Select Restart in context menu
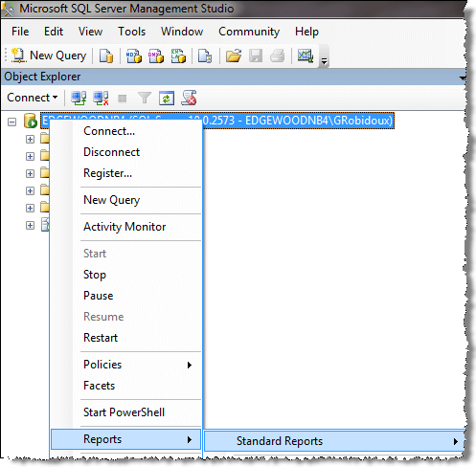 [x=125, y=338]
